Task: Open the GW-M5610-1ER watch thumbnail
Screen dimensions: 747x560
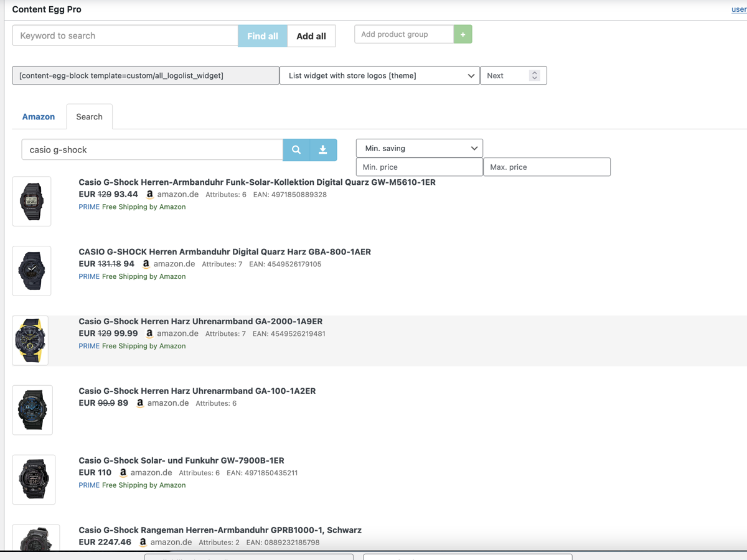Action: tap(32, 201)
